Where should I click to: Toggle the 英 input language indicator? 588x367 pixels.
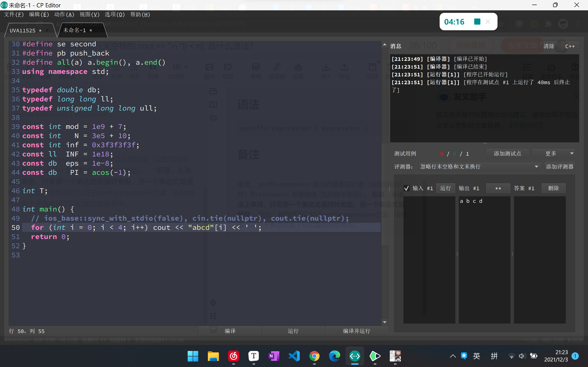(x=476, y=356)
